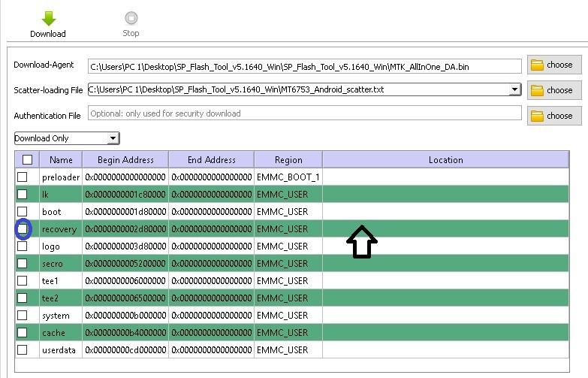
Task: Focus the Authentication File input field
Action: click(x=304, y=113)
